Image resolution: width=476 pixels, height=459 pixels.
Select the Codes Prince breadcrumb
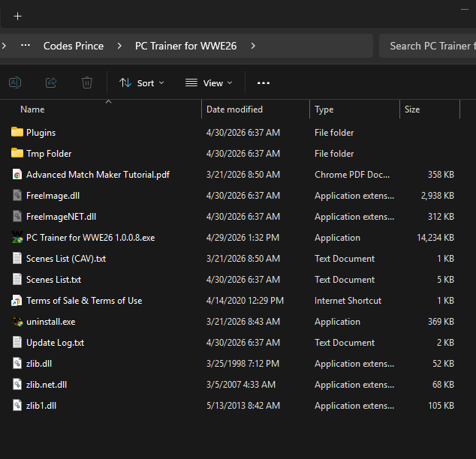coord(74,46)
